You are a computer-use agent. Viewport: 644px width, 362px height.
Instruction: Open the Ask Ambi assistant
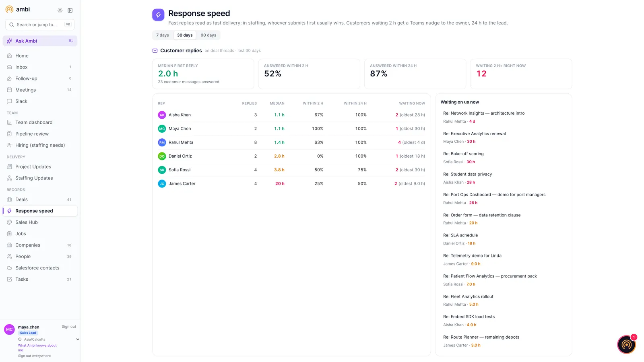pyautogui.click(x=40, y=41)
